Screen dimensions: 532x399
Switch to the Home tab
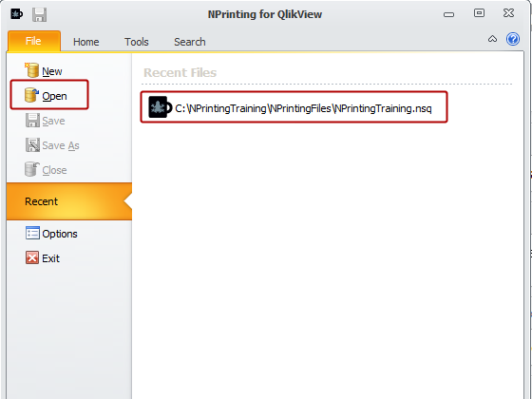(86, 42)
